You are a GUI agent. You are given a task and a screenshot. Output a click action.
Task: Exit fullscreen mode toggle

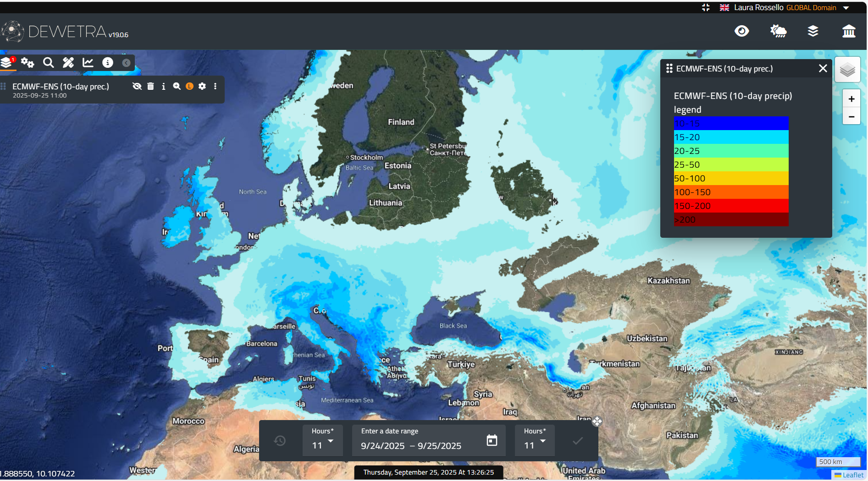[x=706, y=7]
